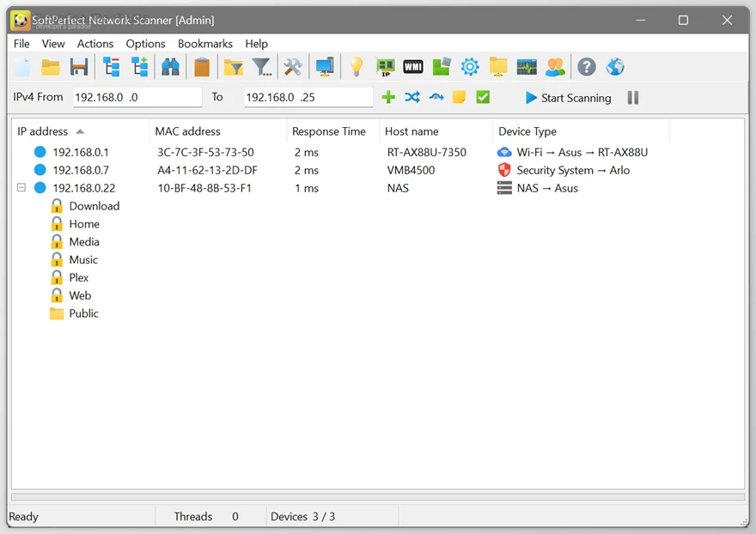Click the horizontal scrollbar at bottom
The width and height of the screenshot is (756, 534).
[x=378, y=496]
